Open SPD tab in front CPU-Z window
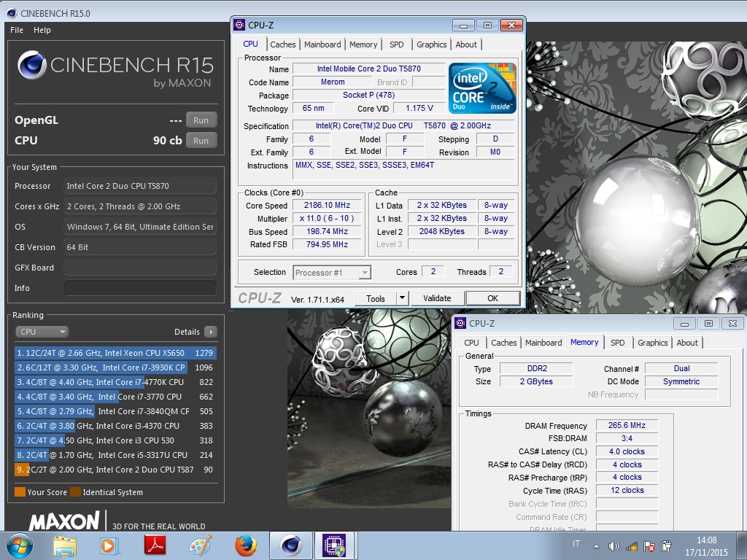The width and height of the screenshot is (747, 560). coord(396,44)
